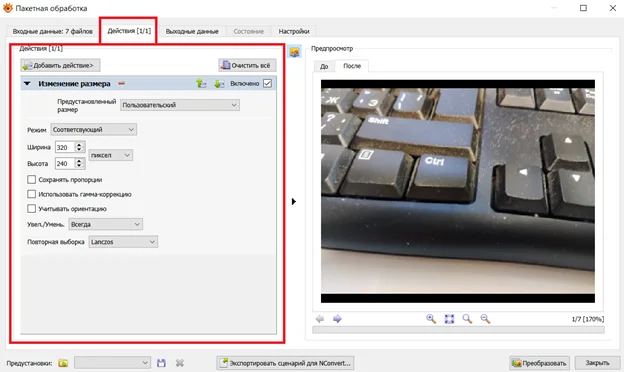The image size is (624, 372).
Task: Open the Увел./Умень. dropdown
Action: tap(105, 224)
